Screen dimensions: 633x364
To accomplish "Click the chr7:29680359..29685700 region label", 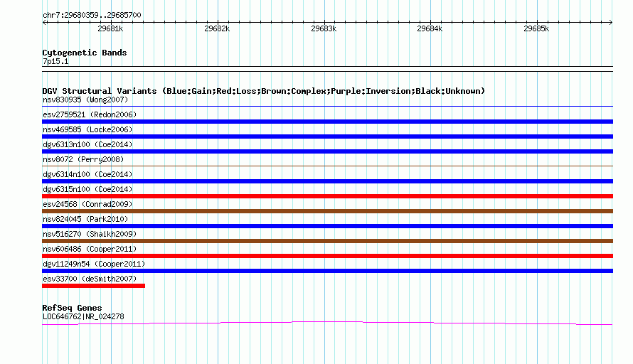I will click(x=92, y=15).
